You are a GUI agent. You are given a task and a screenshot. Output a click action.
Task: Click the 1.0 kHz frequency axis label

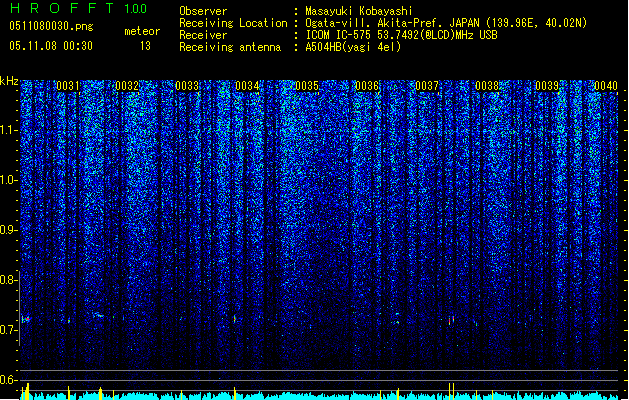point(9,180)
